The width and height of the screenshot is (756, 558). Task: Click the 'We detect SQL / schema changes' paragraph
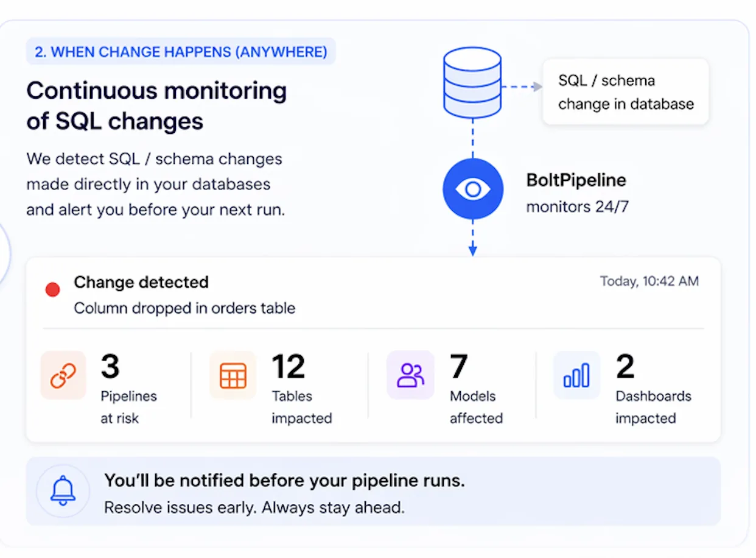pyautogui.click(x=156, y=185)
